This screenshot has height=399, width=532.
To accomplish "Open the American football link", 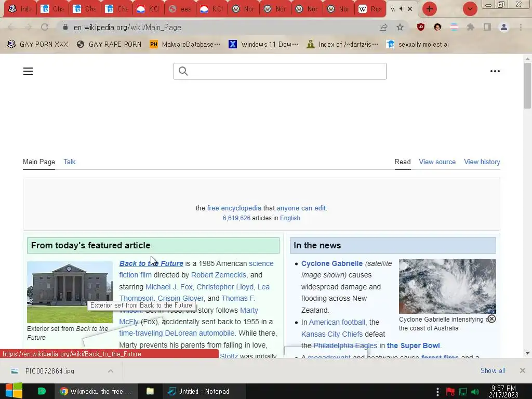I will pos(337,322).
